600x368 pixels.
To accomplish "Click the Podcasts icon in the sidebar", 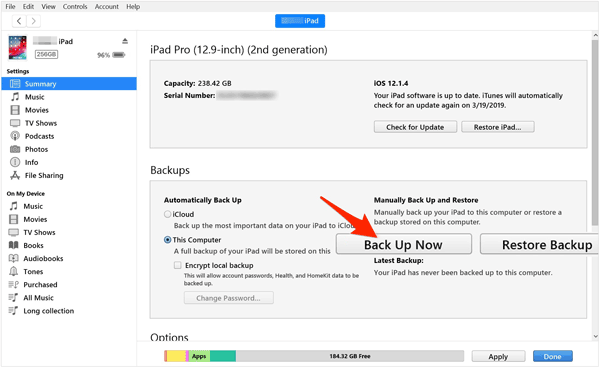I will [15, 136].
